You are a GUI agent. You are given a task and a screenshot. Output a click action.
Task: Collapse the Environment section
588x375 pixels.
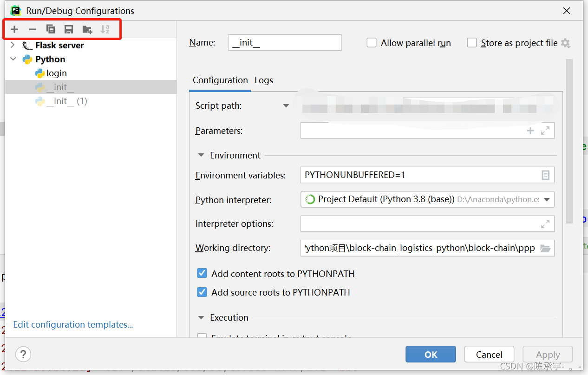(x=201, y=155)
